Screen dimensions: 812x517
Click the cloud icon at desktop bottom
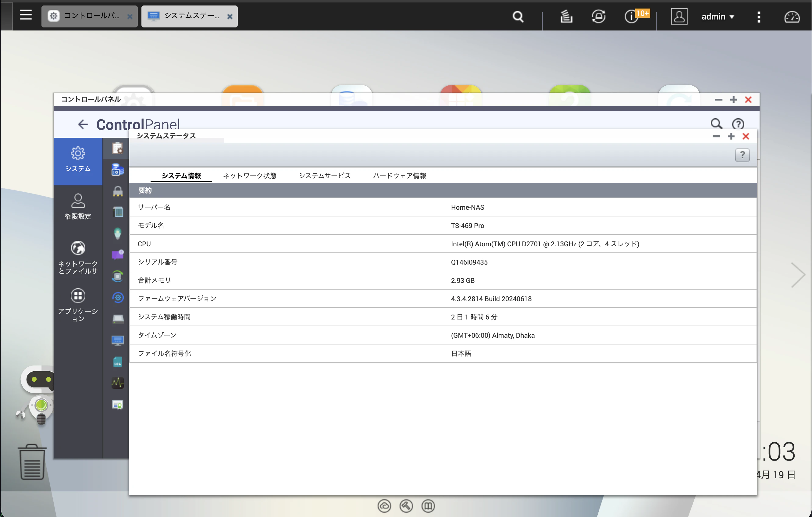(x=384, y=506)
